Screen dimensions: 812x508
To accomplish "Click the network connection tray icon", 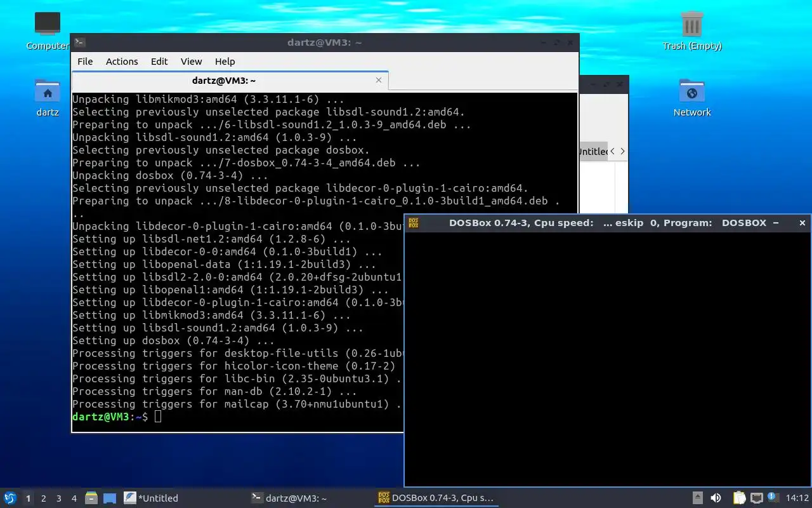I will 756,498.
